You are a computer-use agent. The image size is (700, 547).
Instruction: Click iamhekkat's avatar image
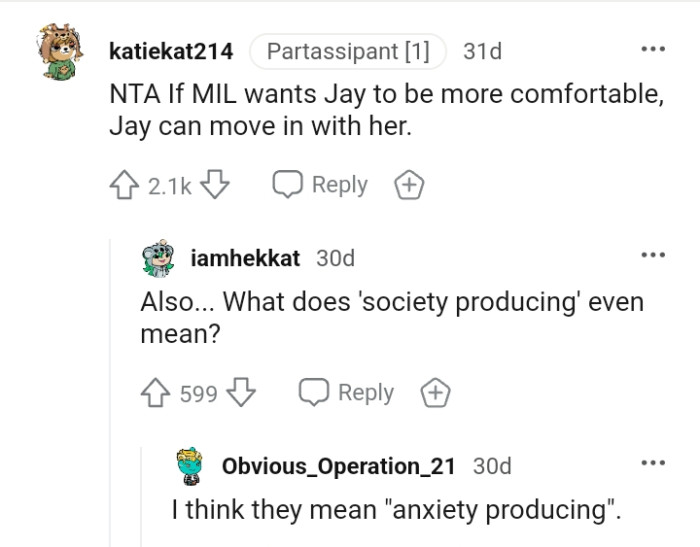tap(159, 258)
